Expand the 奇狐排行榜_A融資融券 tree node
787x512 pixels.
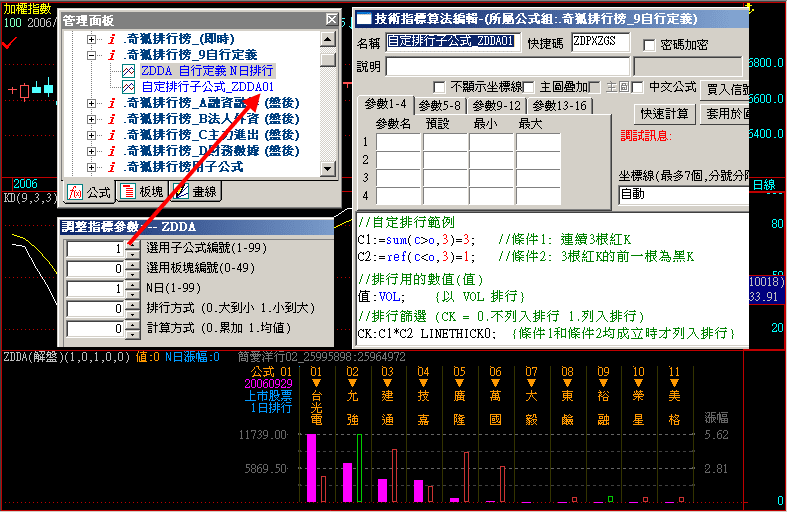[x=92, y=103]
